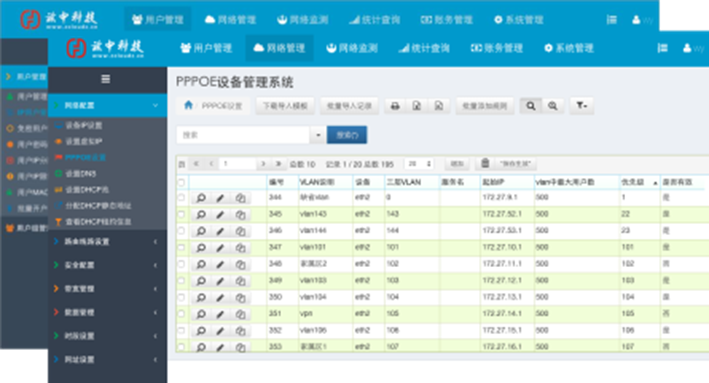Check the checkbox for row 351
The image size is (709, 383).
181,314
